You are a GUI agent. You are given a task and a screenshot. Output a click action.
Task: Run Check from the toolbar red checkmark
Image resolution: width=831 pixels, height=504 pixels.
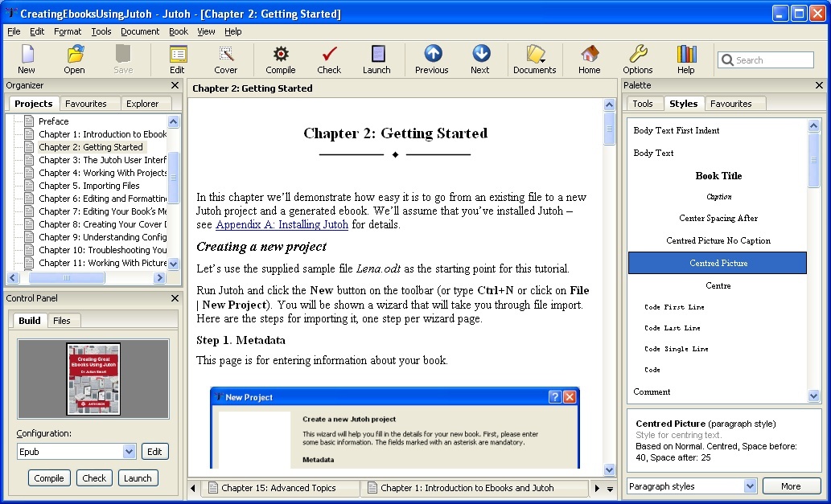click(x=329, y=59)
